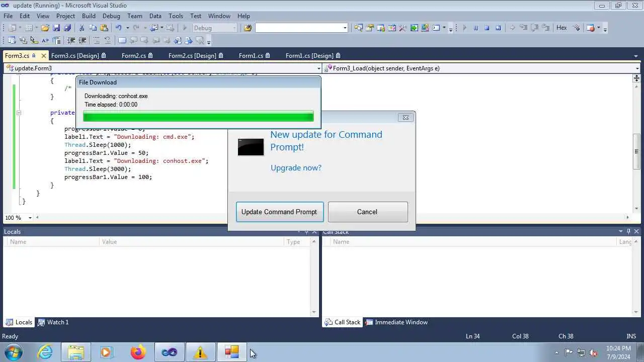Click the Step Out debug icon

546,28
